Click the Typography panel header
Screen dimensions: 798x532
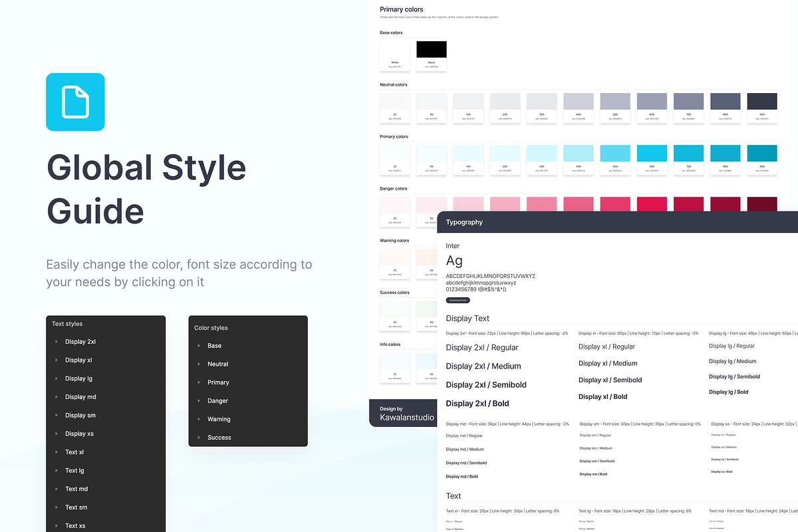click(464, 222)
